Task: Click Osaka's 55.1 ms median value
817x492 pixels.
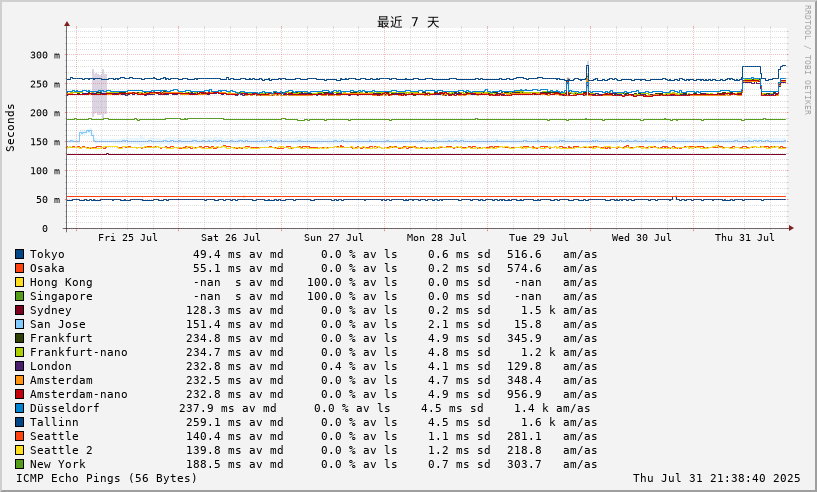Action: point(217,268)
